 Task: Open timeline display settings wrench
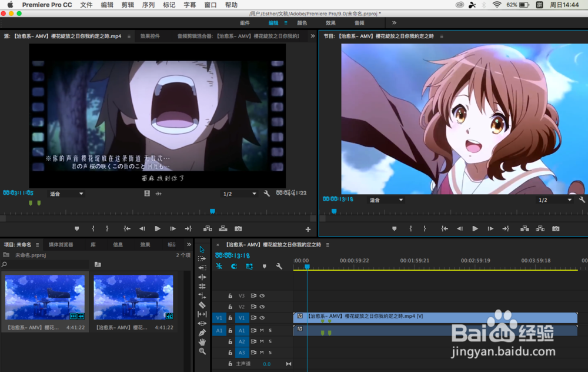pos(279,266)
